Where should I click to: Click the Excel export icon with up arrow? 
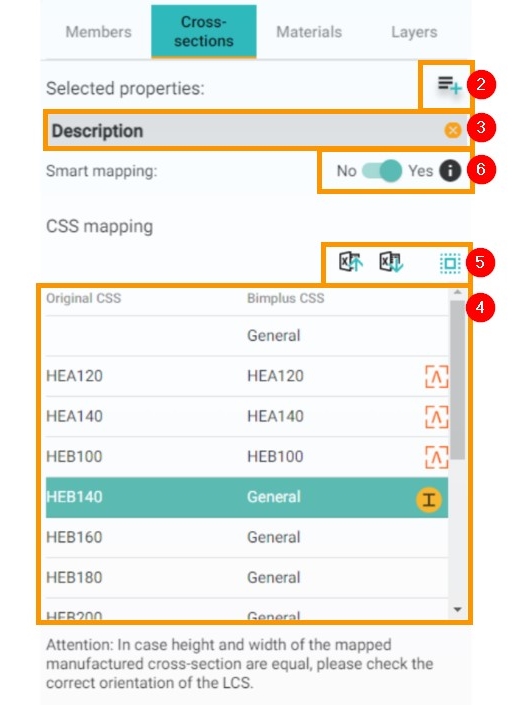351,262
